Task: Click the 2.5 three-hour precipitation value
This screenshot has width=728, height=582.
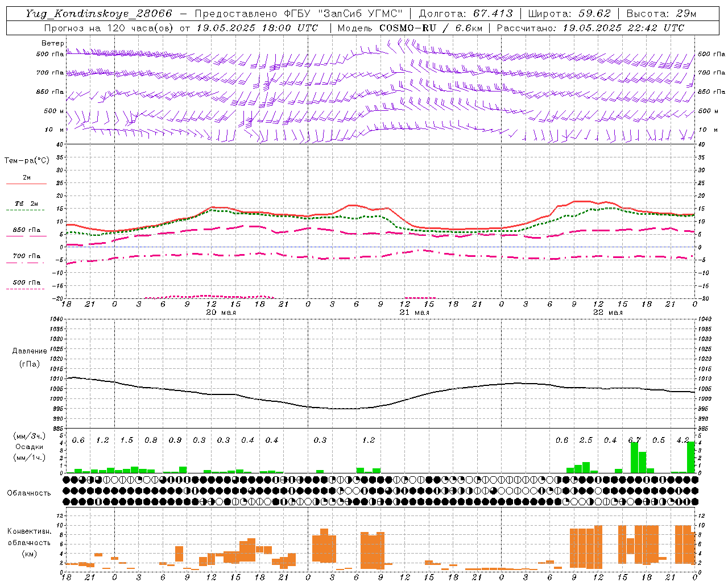Action: [x=586, y=440]
